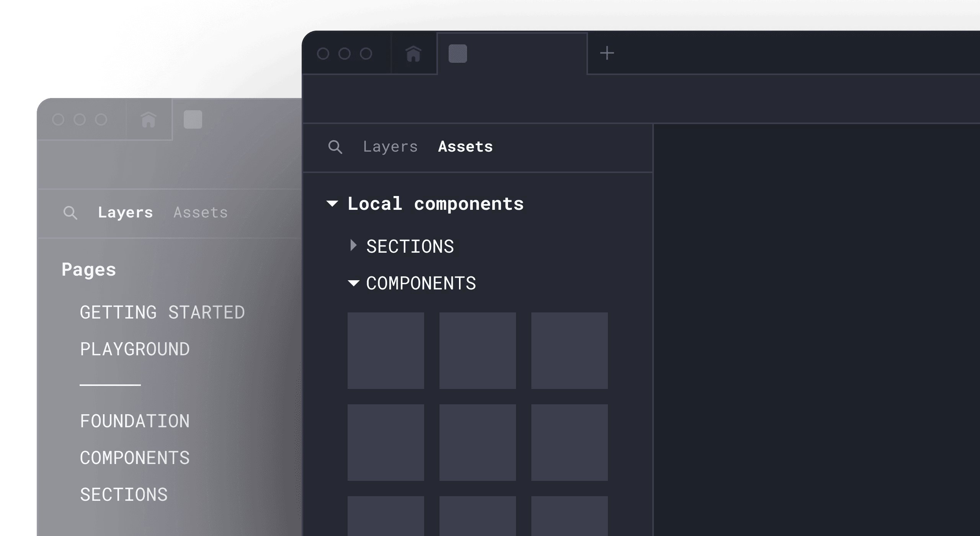Select file tab square icon in back window
Screen dimensions: 980x536
193,119
